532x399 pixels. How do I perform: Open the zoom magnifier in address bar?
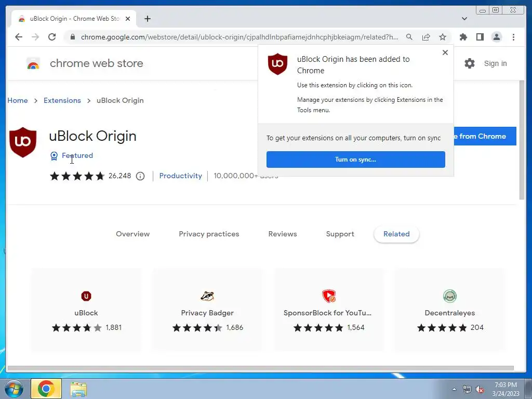pyautogui.click(x=409, y=37)
